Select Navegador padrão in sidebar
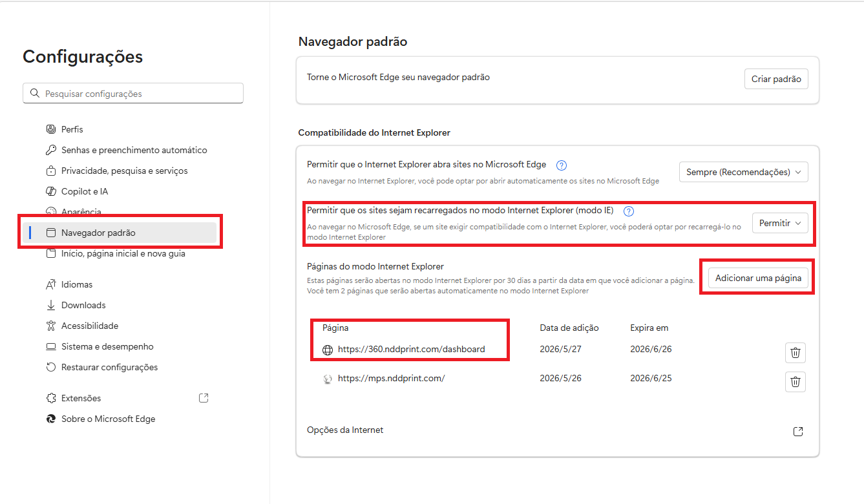The image size is (864, 504). (x=120, y=233)
